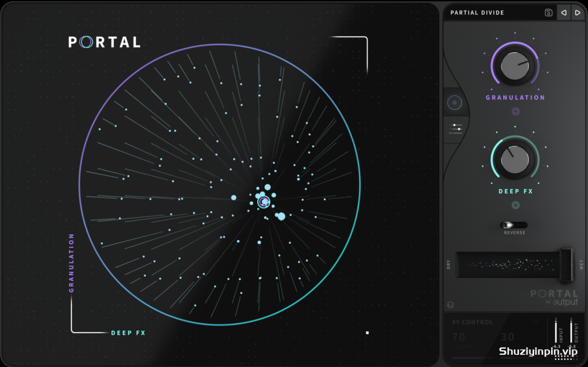Click the Output level meter
The width and height of the screenshot is (588, 367).
pyautogui.click(x=571, y=331)
